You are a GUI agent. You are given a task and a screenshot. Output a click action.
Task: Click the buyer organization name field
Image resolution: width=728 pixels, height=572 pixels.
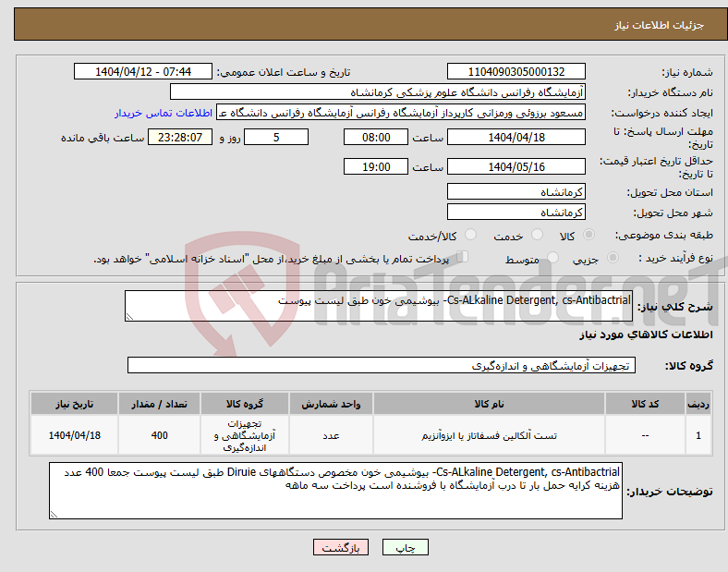coord(378,91)
